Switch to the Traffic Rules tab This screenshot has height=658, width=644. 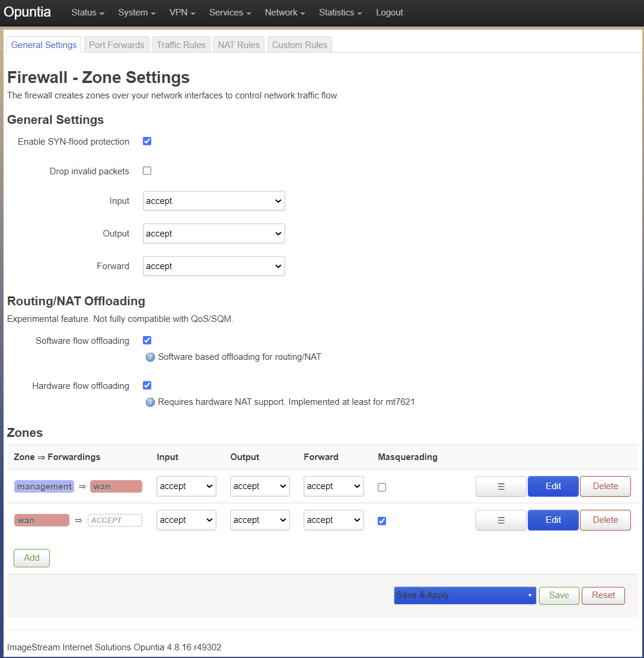(181, 45)
